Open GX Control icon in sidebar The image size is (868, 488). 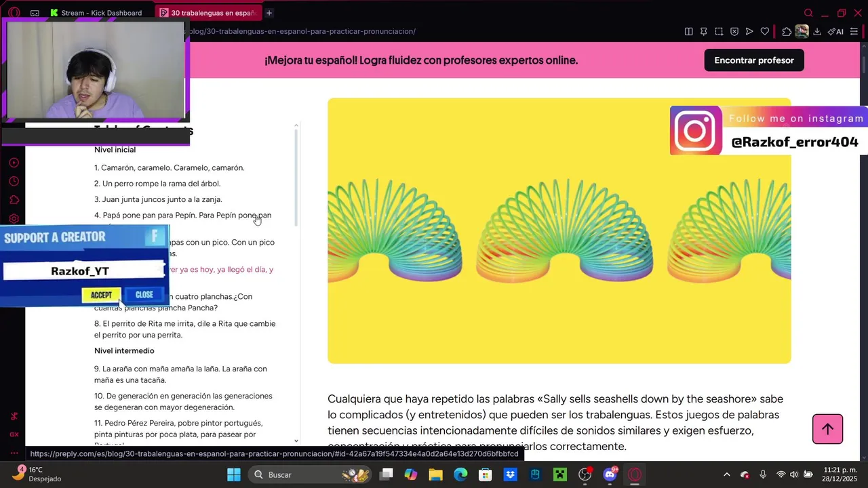(14, 434)
